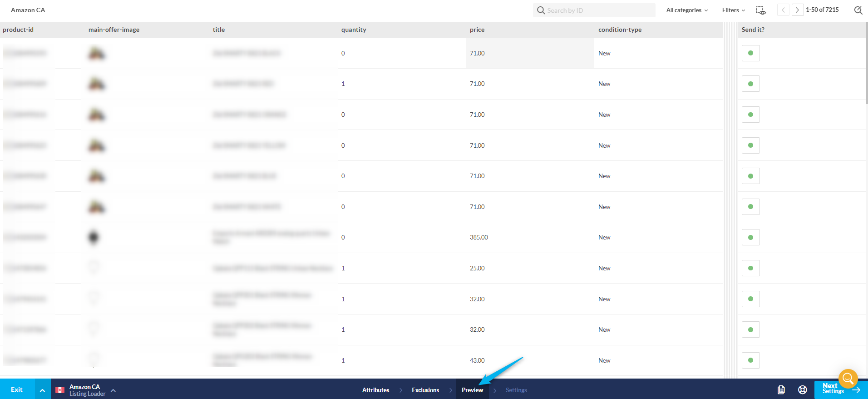The height and width of the screenshot is (399, 868).
Task: Toggle Send it for the first product row
Action: (x=750, y=53)
